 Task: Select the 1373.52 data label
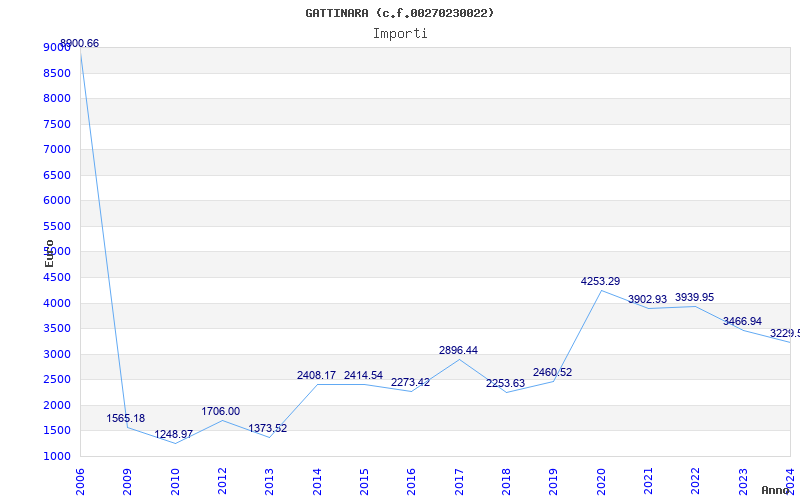click(268, 428)
